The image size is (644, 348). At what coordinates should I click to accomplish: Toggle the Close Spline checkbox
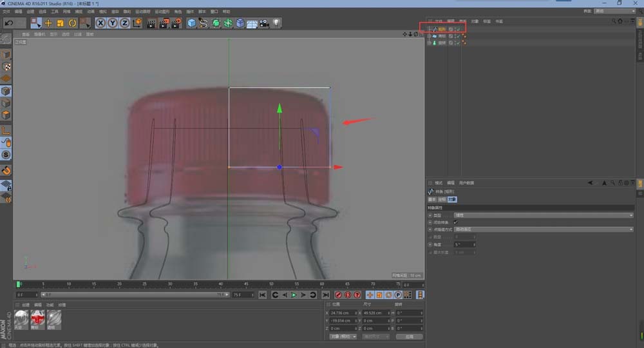[455, 222]
